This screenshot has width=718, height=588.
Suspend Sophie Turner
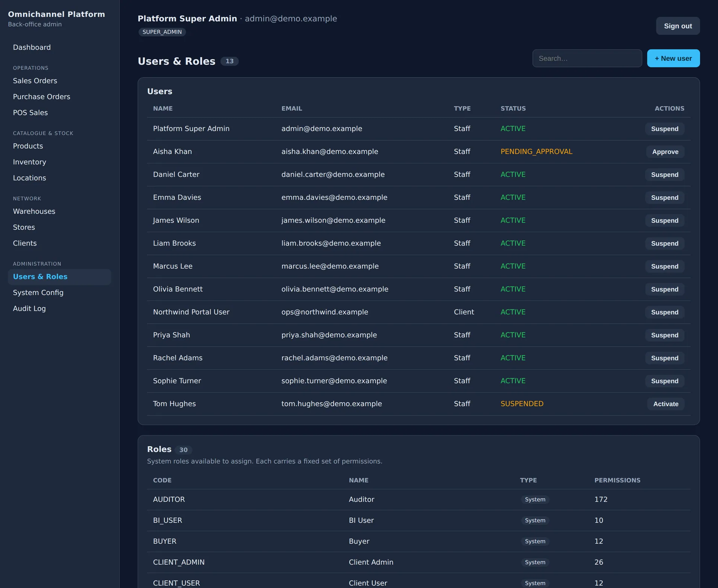pyautogui.click(x=665, y=381)
